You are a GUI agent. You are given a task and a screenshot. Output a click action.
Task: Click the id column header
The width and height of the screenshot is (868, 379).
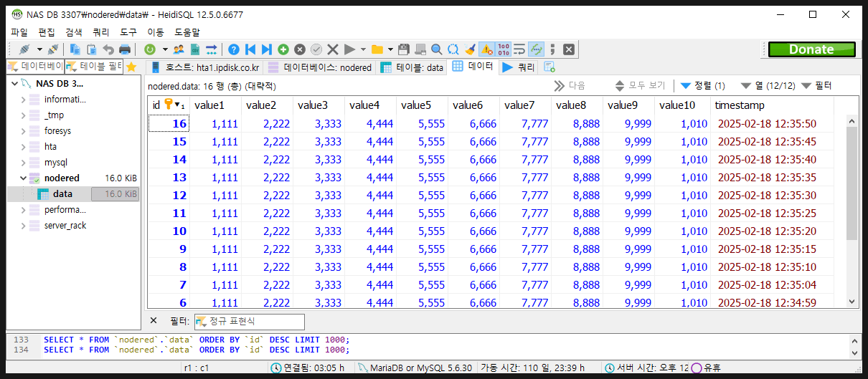(168, 105)
